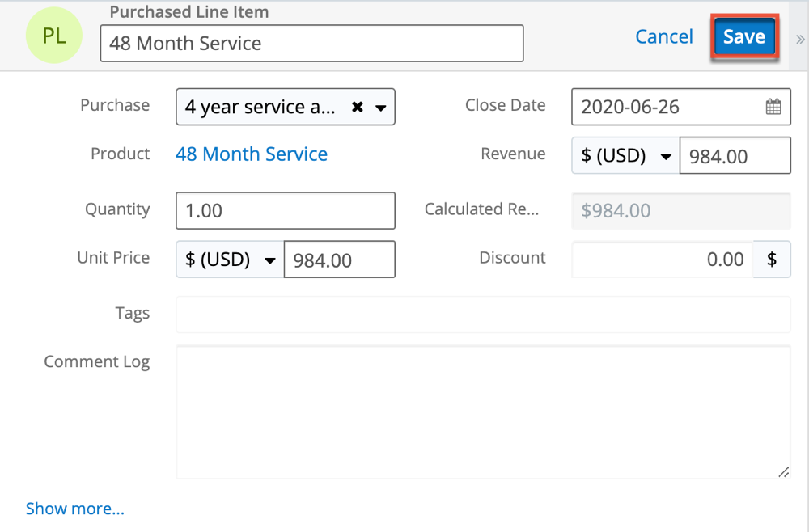Expand the Revenue currency dropdown

coord(625,155)
